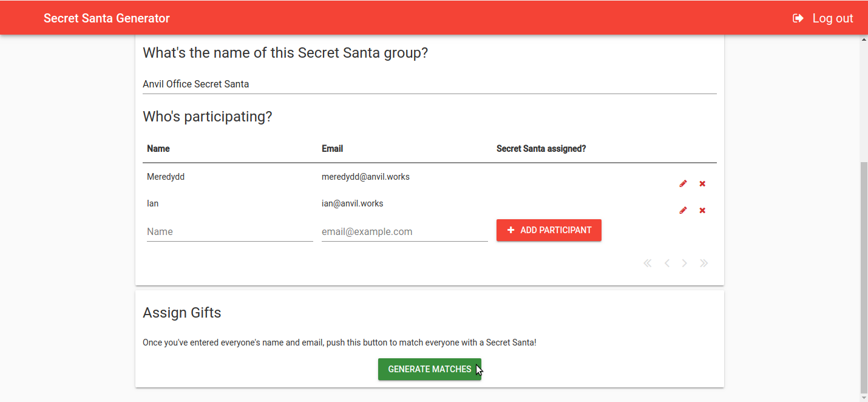Go to next participants page

pos(685,263)
